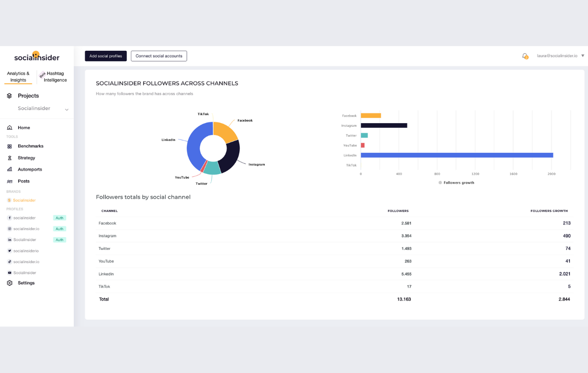Image resolution: width=588 pixels, height=373 pixels.
Task: Open the Benchmarks grid icon
Action: (x=9, y=146)
